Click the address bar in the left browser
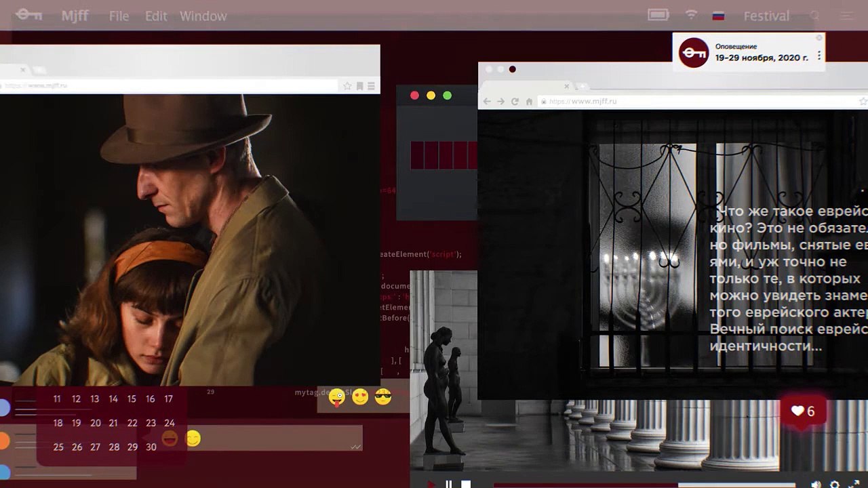Image resolution: width=868 pixels, height=488 pixels. [169, 86]
